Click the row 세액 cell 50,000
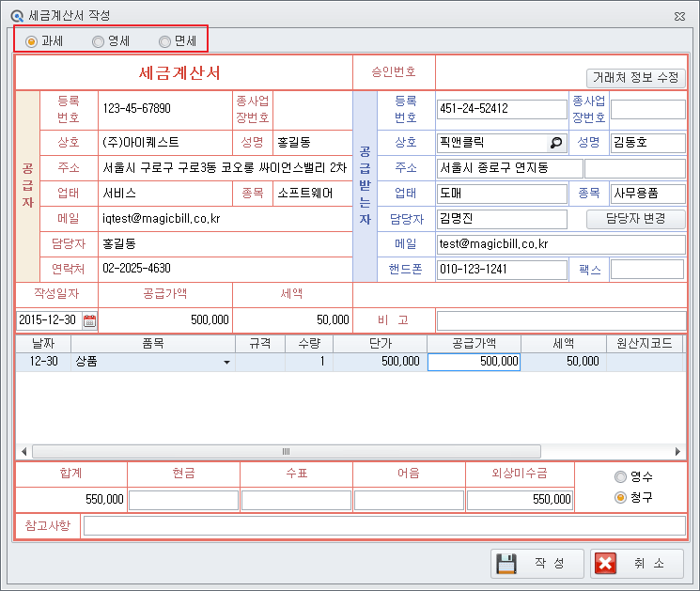Screen dimensions: 700x591 564,362
